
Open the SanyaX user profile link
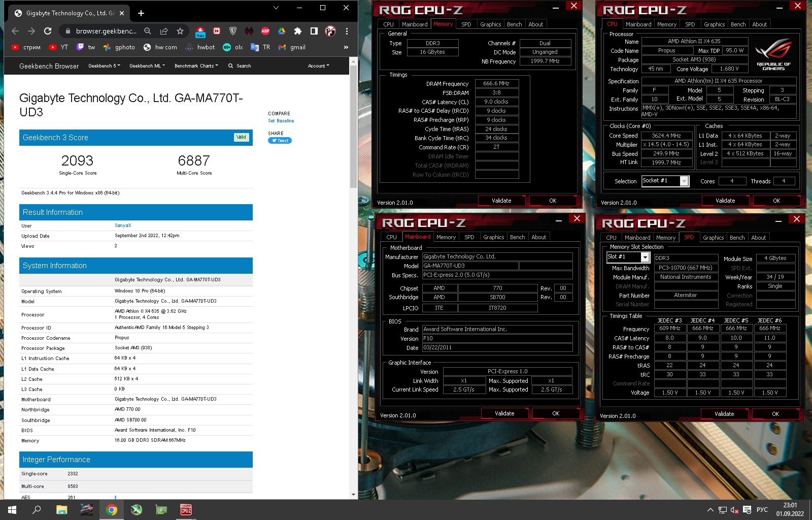click(x=123, y=225)
